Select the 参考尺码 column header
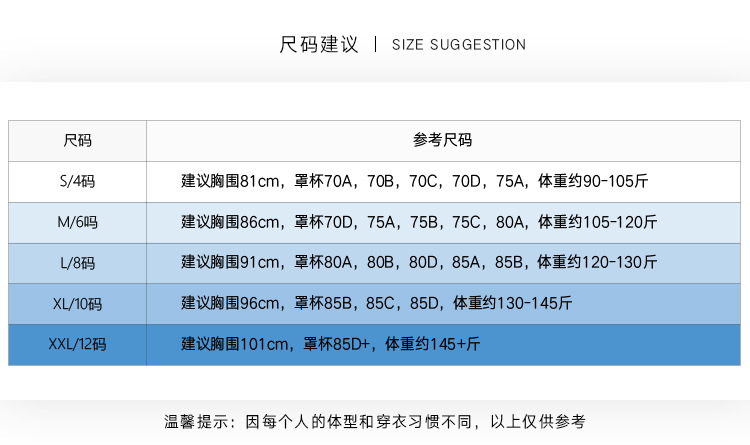 tap(442, 140)
